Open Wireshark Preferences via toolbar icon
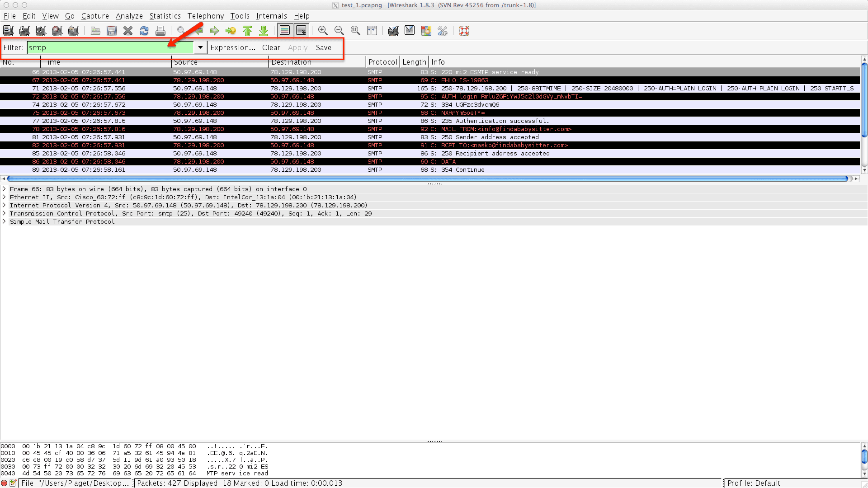Viewport: 868px width, 488px height. click(443, 31)
